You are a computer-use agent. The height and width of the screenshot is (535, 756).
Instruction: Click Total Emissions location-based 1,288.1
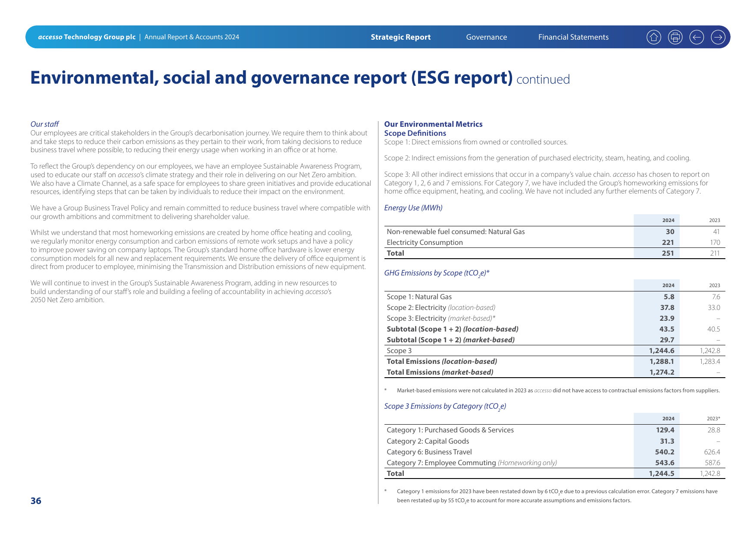tap(662, 362)
